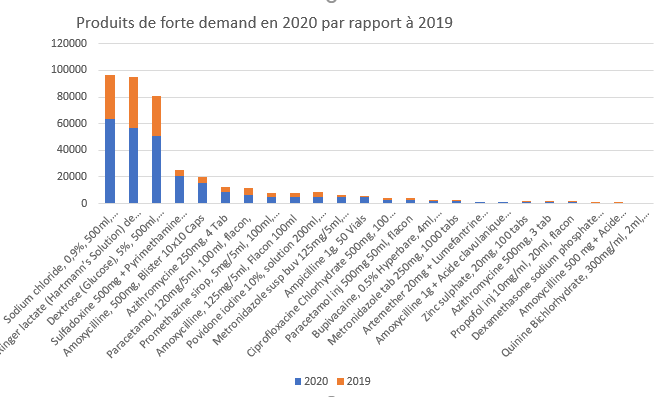Click the 2020 legend label
The height and width of the screenshot is (397, 660).
[x=316, y=381]
